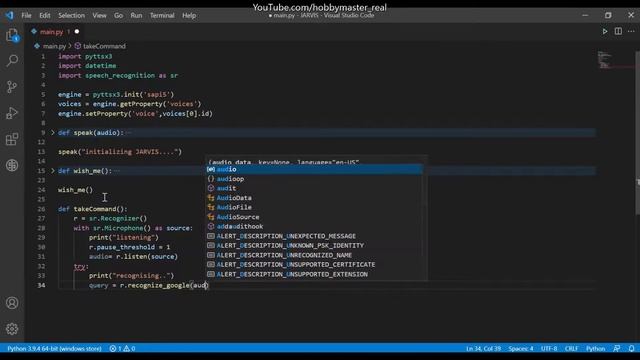The height and width of the screenshot is (360, 640).
Task: Open the Edit menu
Action: pos(44,16)
